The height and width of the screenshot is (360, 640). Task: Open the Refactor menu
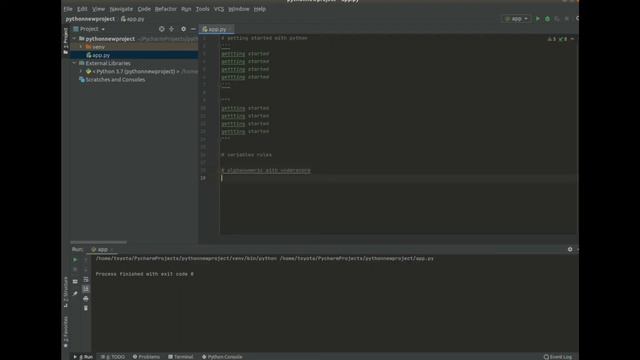click(x=166, y=9)
